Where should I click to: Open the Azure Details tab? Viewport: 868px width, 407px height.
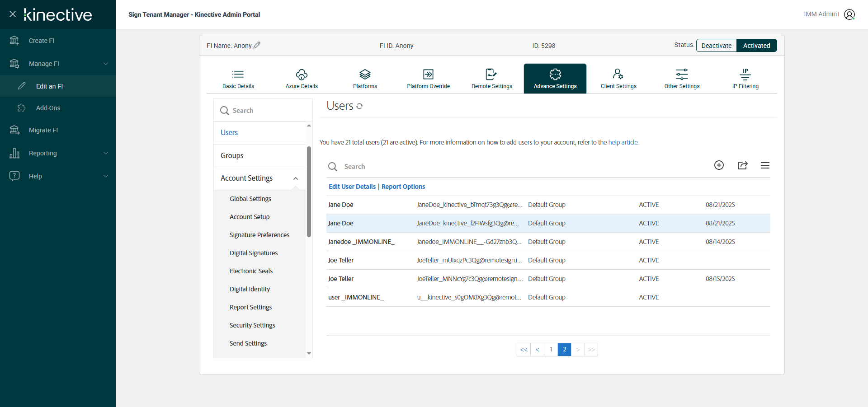coord(302,79)
